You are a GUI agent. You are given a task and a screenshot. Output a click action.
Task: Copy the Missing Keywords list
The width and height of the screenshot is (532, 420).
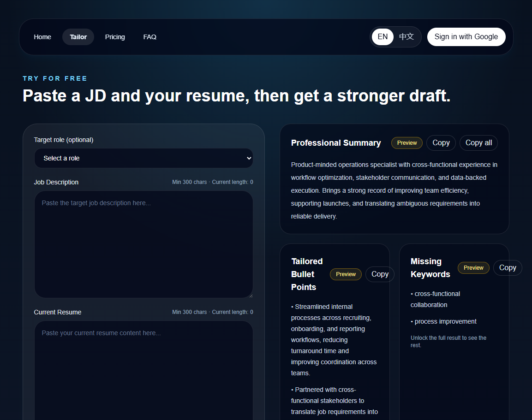pyautogui.click(x=508, y=267)
